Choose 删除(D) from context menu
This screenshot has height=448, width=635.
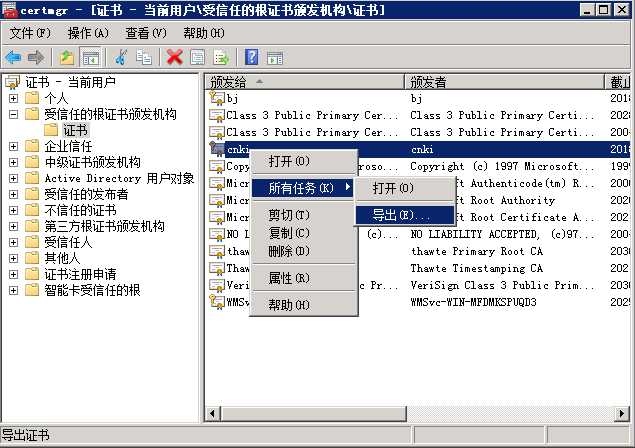coord(304,252)
